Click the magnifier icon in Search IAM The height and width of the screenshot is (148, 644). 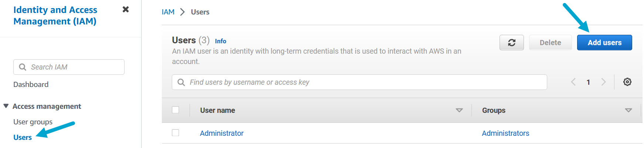tap(23, 67)
